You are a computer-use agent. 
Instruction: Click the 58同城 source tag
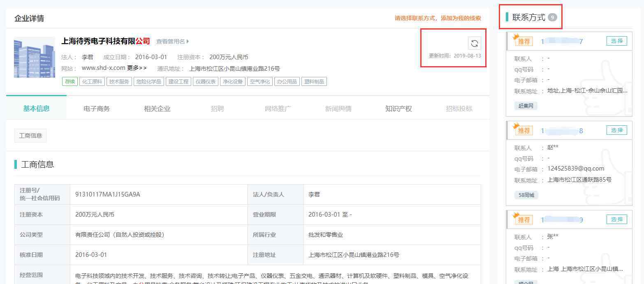coord(526,195)
